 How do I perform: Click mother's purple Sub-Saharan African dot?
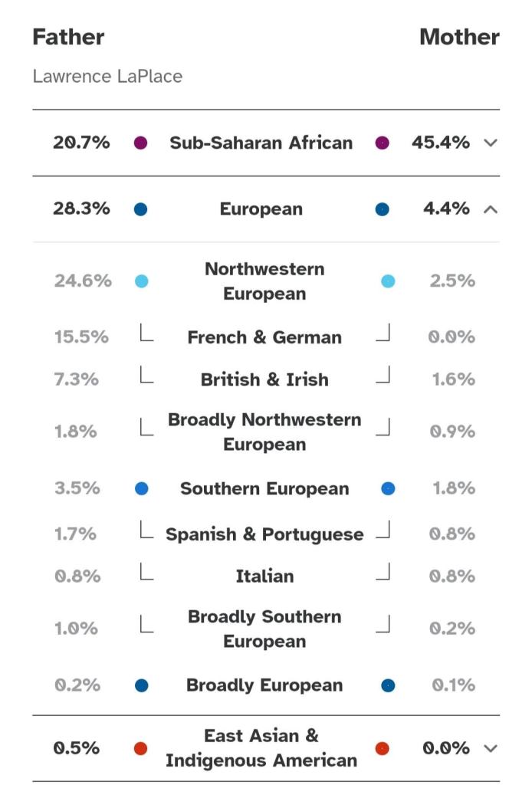pyautogui.click(x=383, y=143)
